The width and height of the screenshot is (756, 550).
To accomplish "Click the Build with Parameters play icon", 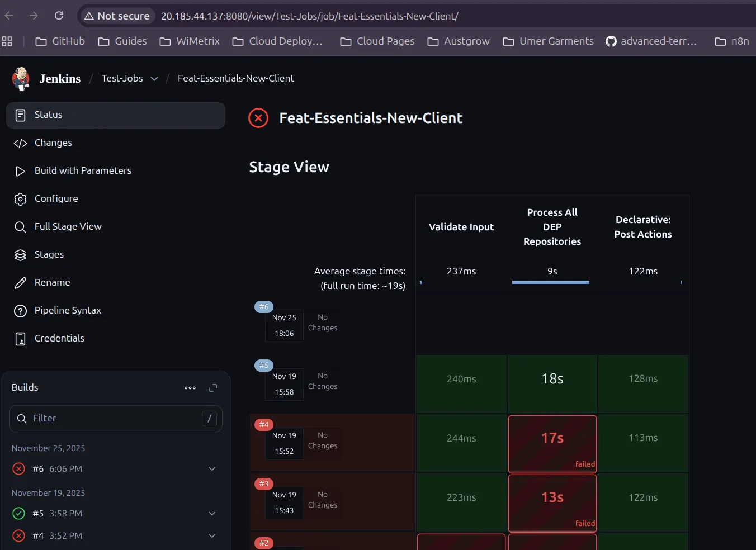I will click(20, 171).
